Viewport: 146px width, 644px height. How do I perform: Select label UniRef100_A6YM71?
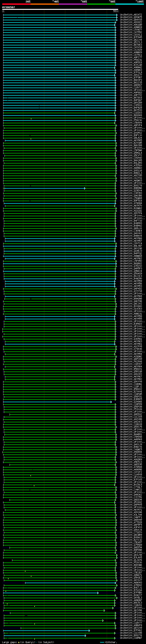click(131, 510)
